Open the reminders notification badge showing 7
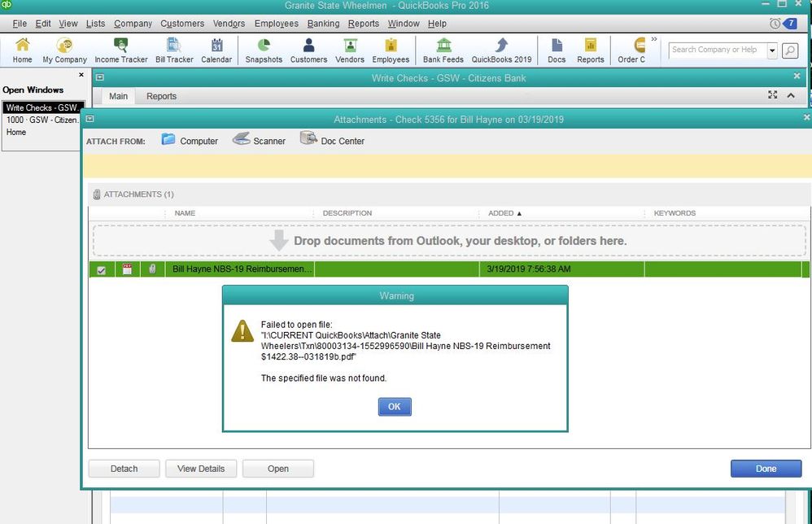812x524 pixels. click(x=790, y=24)
